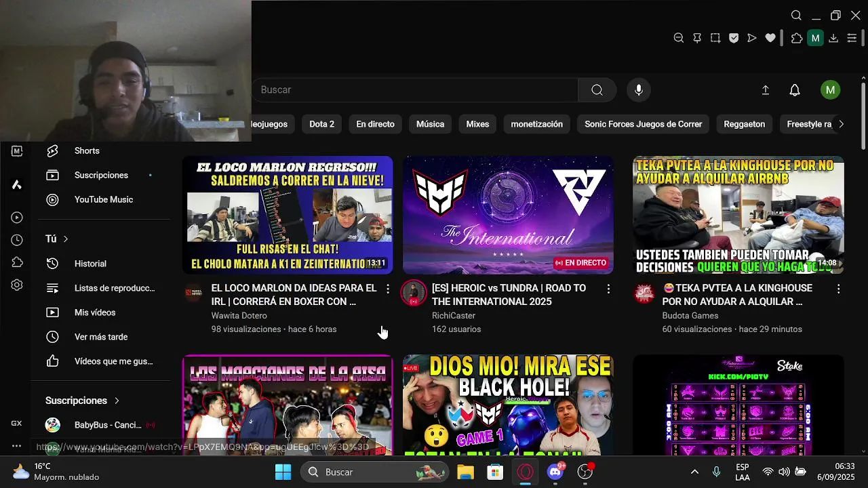Open The International live stream thumbnail
Image resolution: width=868 pixels, height=488 pixels.
coord(509,215)
